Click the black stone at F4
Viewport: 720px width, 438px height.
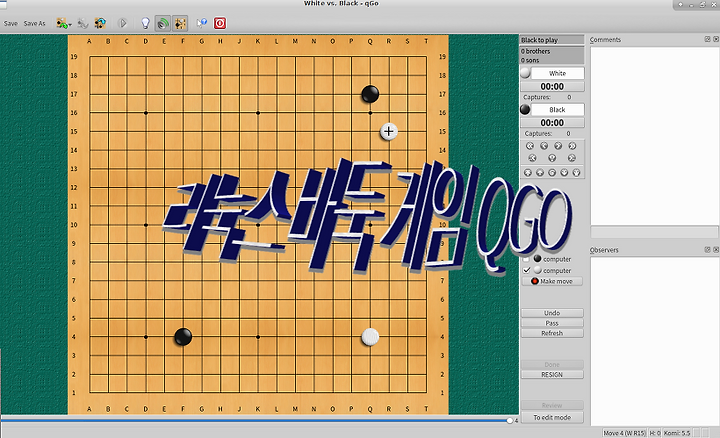click(x=183, y=337)
